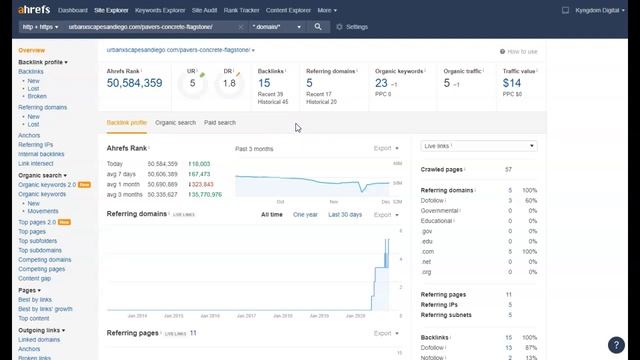Open Movements under Organic keywords
The width and height of the screenshot is (640, 360).
click(x=43, y=211)
